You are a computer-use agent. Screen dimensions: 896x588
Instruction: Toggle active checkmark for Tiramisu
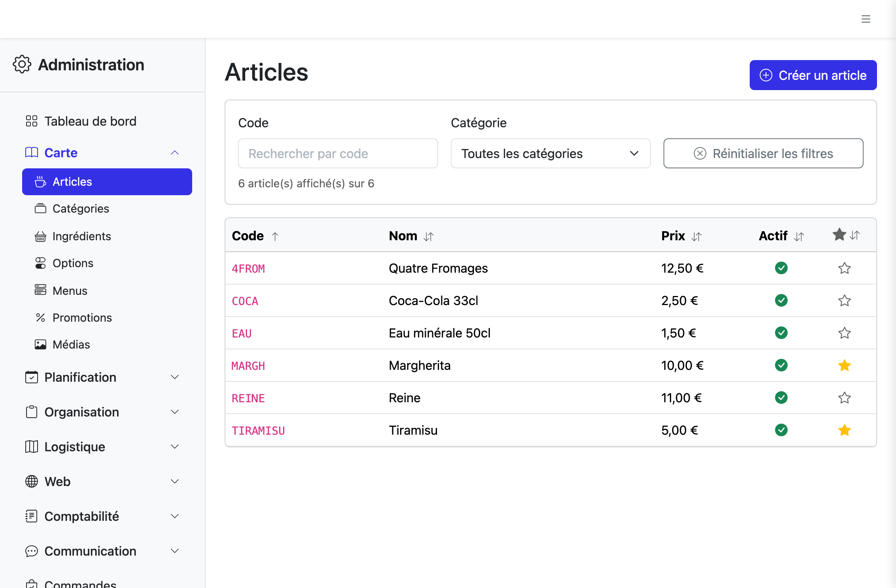coord(781,430)
